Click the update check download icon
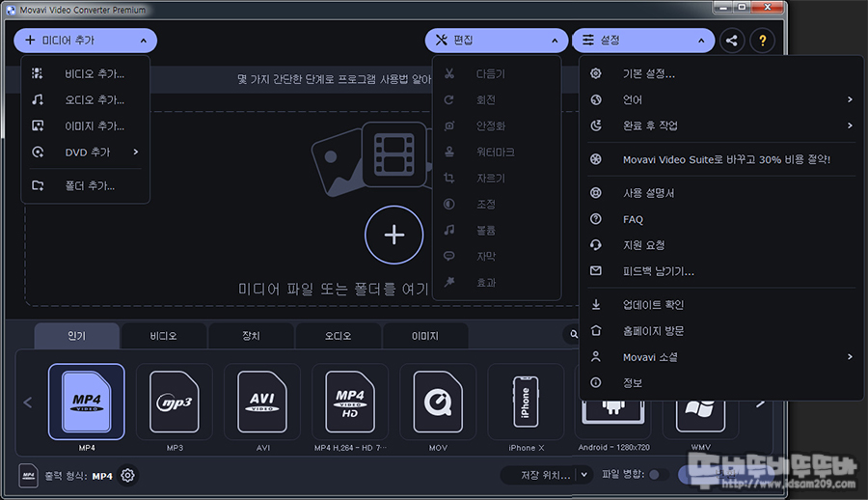The height and width of the screenshot is (500, 868). 596,304
